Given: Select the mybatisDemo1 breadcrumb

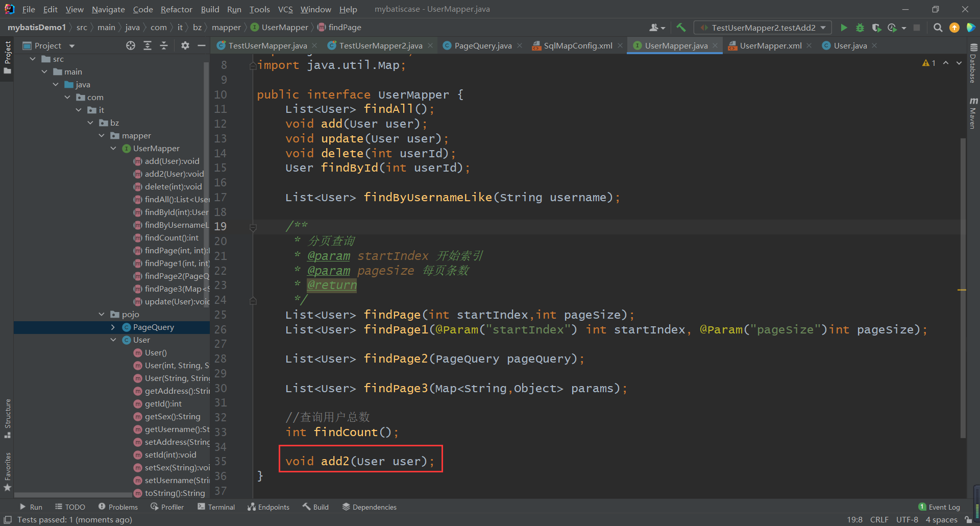Looking at the screenshot, I should [37, 28].
